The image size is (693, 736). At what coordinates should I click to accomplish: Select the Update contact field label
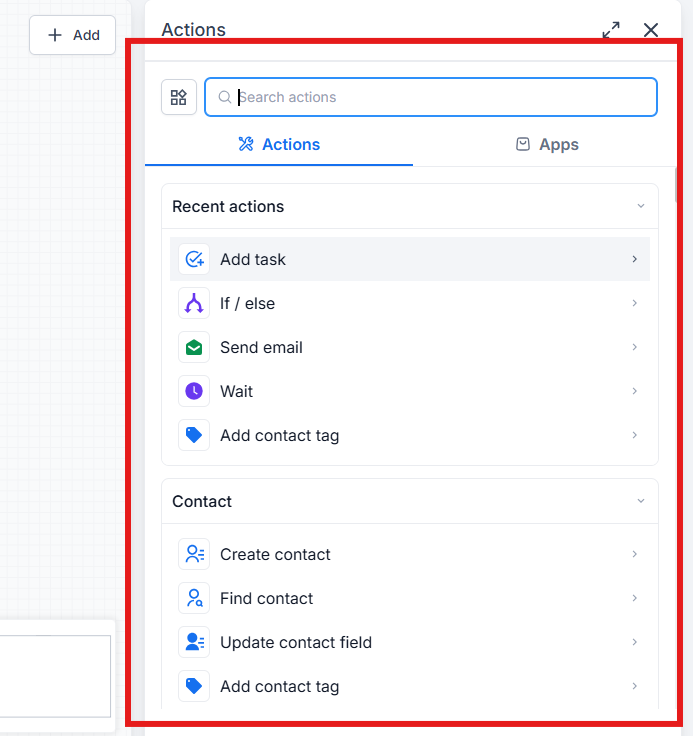pos(296,642)
